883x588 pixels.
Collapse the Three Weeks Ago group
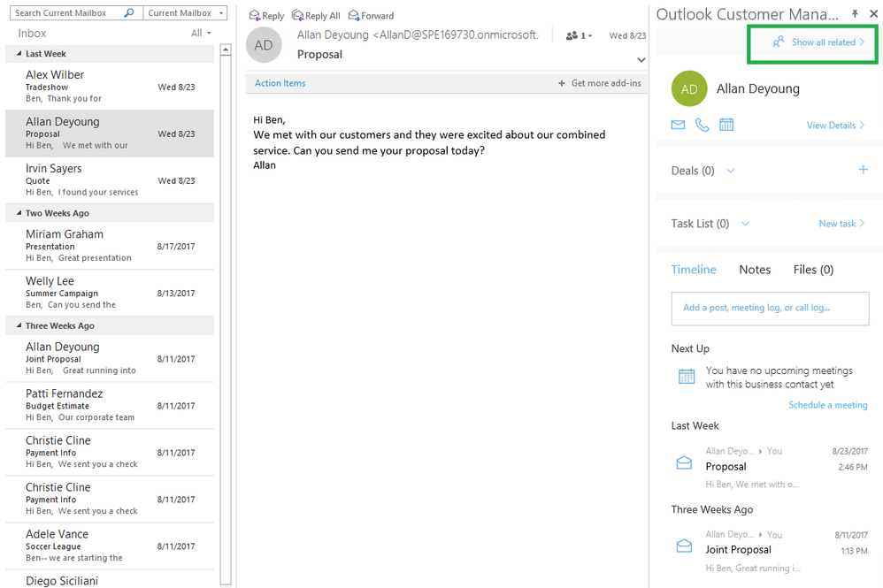click(x=19, y=325)
